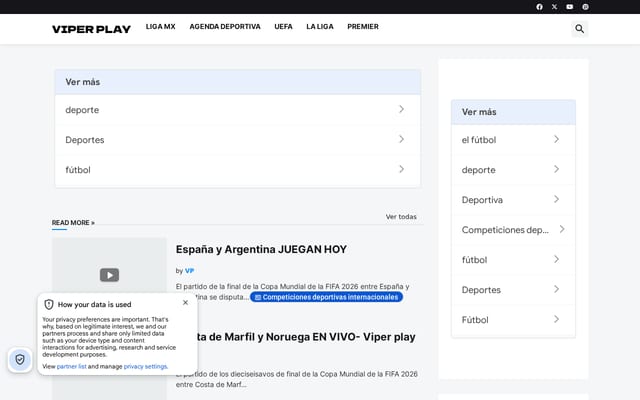Open the LA LIGA menu item

[x=320, y=27]
